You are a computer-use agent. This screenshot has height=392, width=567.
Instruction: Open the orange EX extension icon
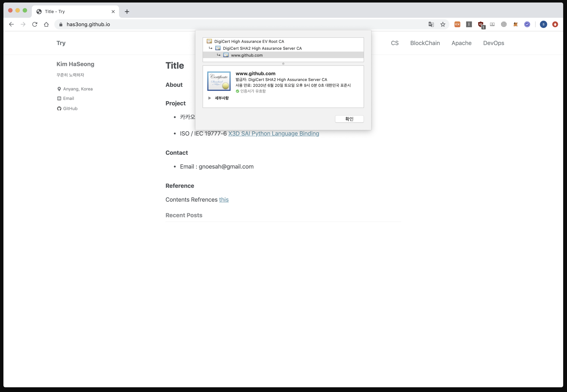(x=457, y=24)
